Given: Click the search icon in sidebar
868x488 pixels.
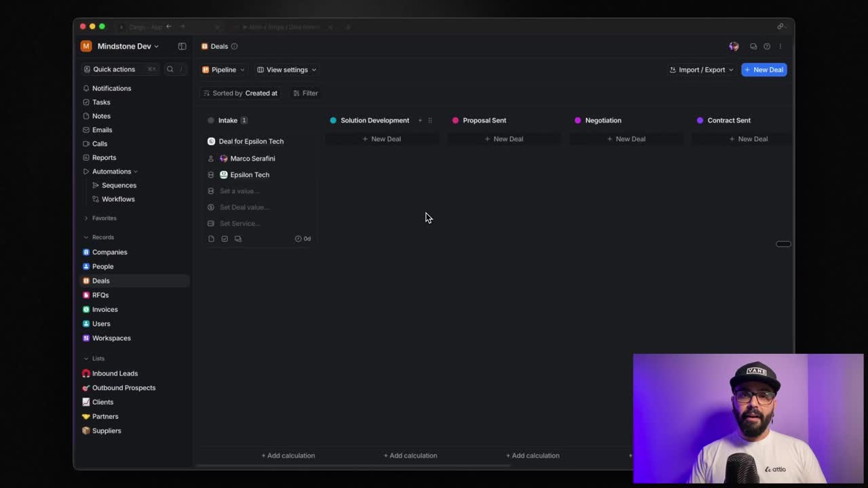Looking at the screenshot, I should [170, 69].
